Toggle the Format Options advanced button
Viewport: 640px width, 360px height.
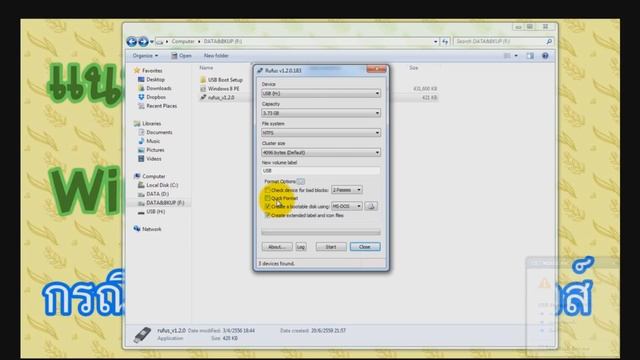301,181
